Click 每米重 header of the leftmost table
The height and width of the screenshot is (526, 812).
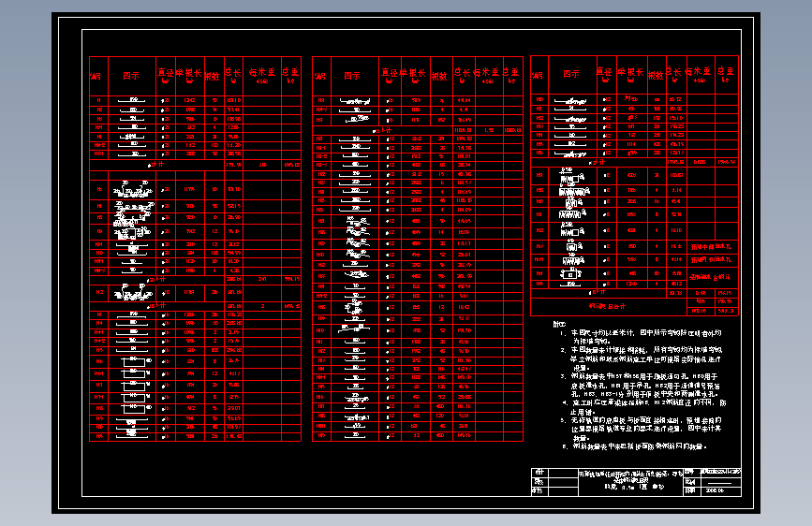[x=262, y=76]
